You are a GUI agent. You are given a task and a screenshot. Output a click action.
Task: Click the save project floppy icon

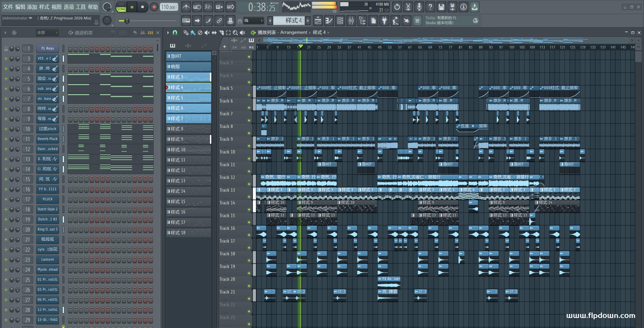coord(441,7)
